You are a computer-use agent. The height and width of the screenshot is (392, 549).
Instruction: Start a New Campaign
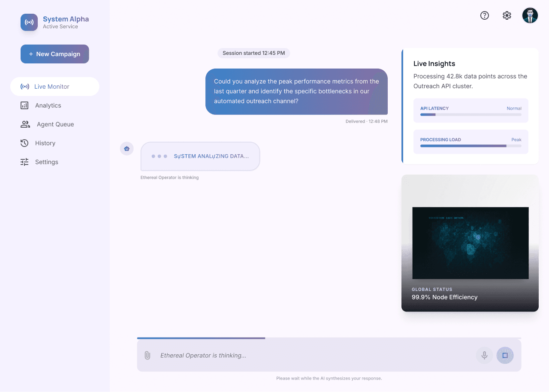(x=55, y=54)
